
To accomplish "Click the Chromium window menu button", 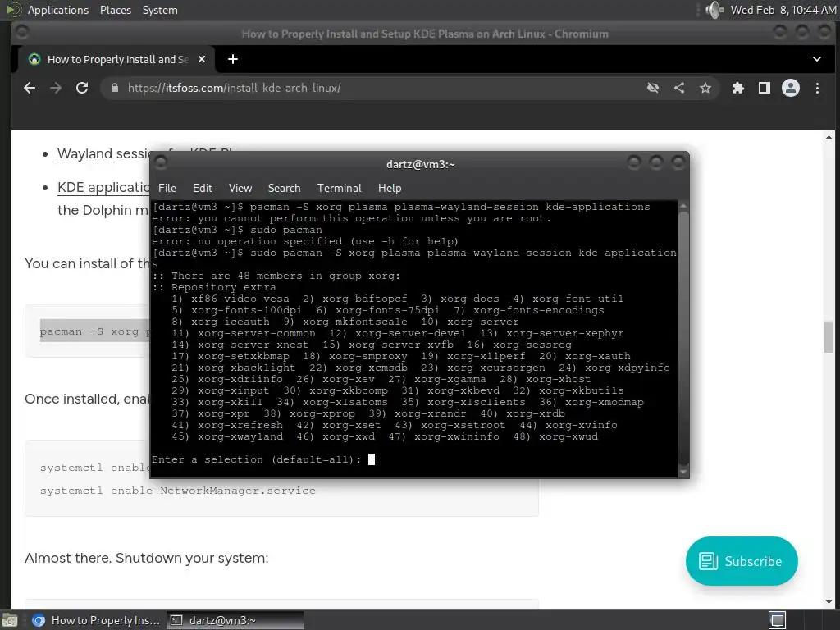I will (22, 33).
